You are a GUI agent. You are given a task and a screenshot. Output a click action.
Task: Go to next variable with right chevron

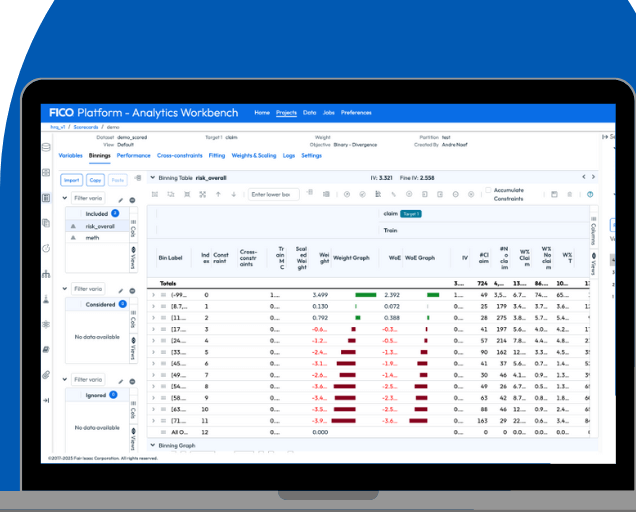pos(593,177)
